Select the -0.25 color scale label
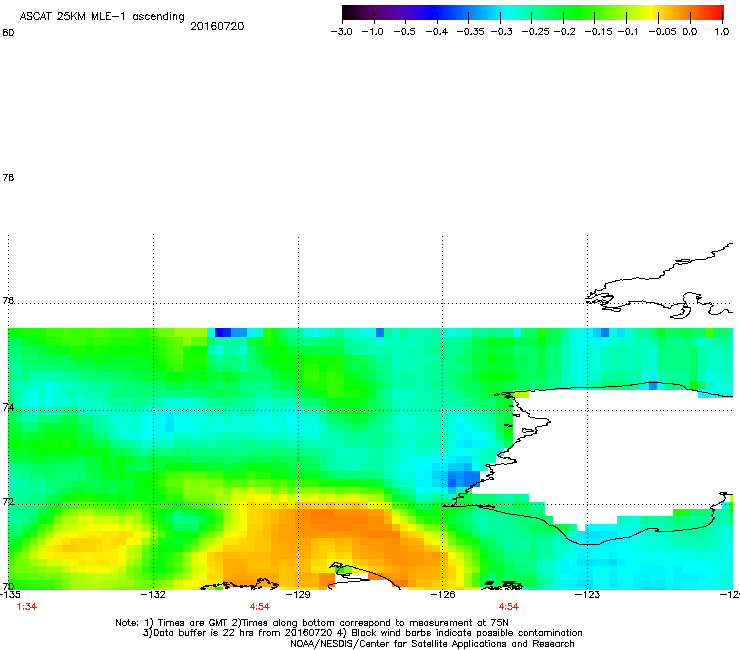Screen dimensions: 740x650 click(x=535, y=32)
